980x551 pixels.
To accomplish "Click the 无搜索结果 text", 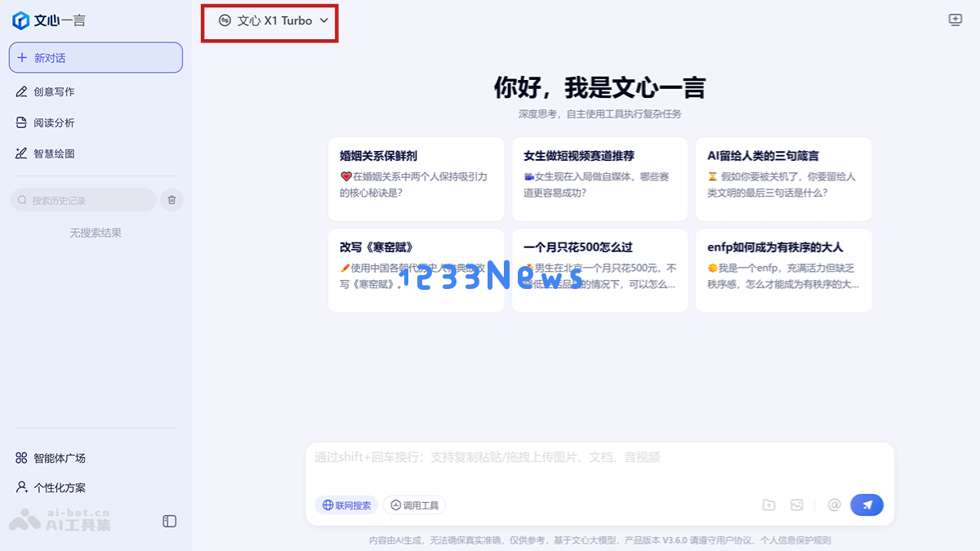I will point(96,233).
